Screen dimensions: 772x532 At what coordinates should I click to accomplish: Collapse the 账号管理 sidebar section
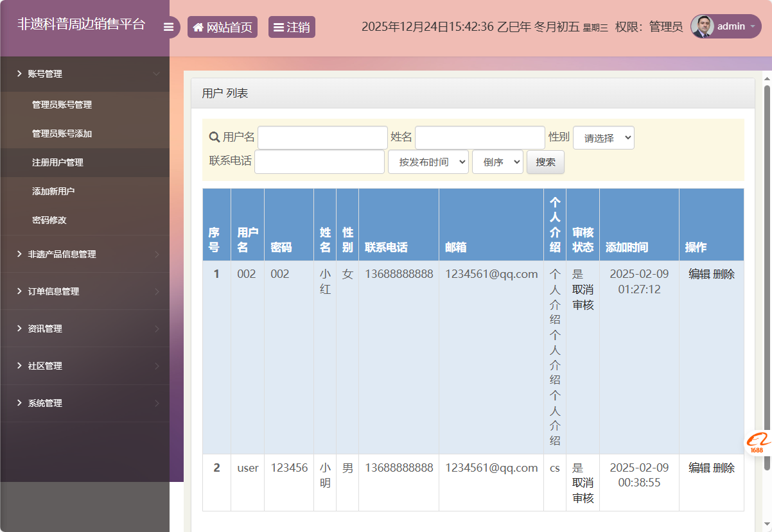tap(85, 74)
